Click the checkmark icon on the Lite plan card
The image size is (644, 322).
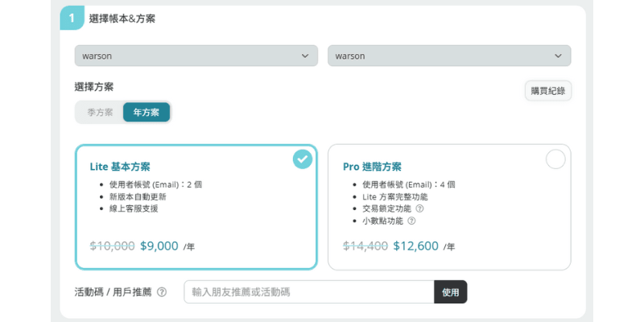pyautogui.click(x=303, y=159)
